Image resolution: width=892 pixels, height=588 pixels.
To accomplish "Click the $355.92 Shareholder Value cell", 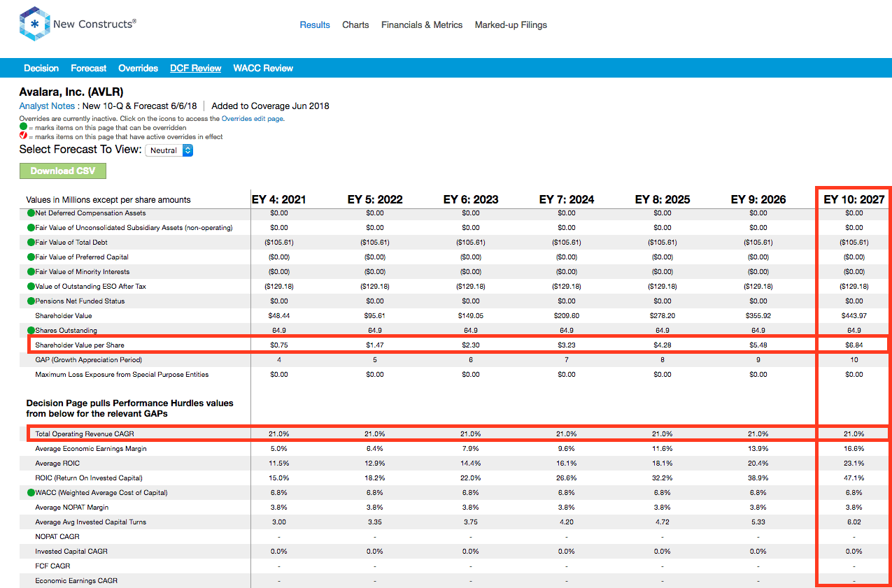I will tap(758, 315).
